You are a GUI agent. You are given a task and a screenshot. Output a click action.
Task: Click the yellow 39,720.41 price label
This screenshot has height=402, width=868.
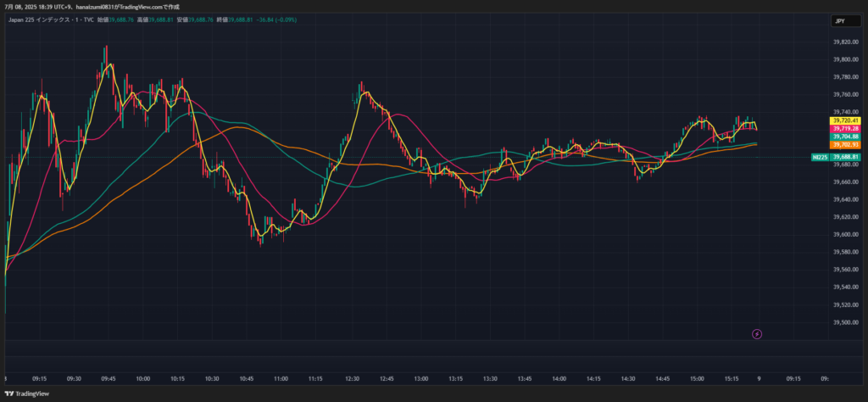[x=844, y=120]
